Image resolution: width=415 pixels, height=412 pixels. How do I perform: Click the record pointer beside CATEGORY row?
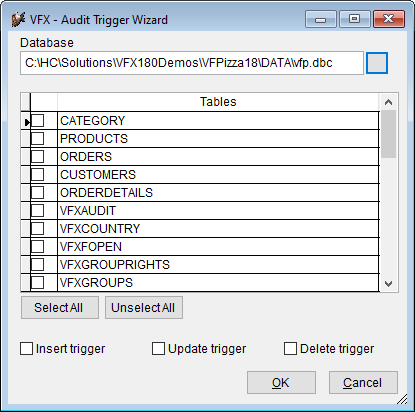click(x=26, y=122)
